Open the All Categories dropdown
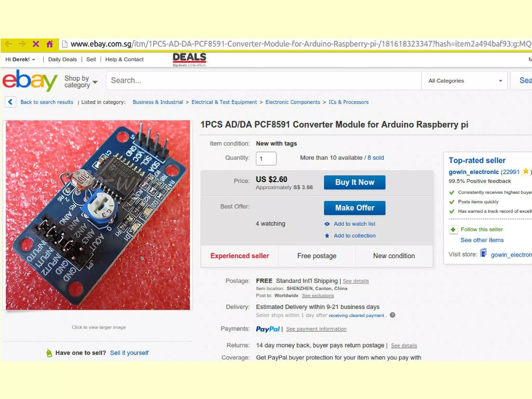Image resolution: width=532 pixels, height=399 pixels. (464, 81)
